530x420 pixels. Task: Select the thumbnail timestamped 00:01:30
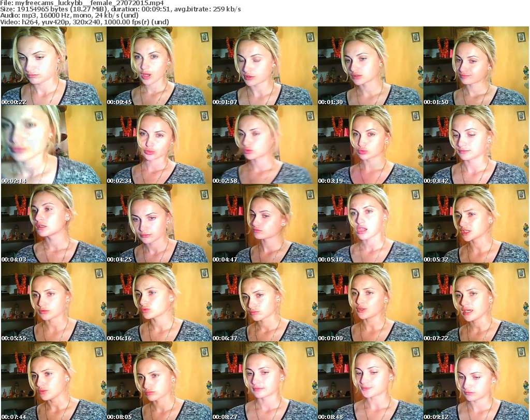tap(371, 66)
